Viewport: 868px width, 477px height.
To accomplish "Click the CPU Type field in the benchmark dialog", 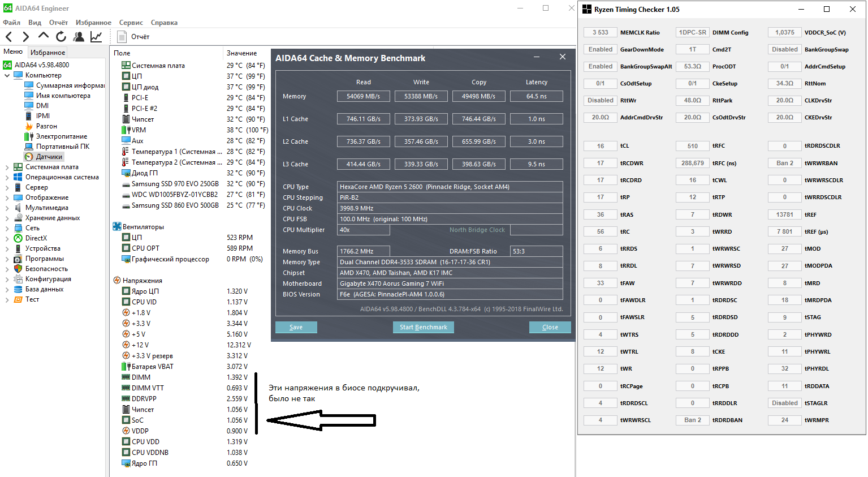I will (450, 187).
